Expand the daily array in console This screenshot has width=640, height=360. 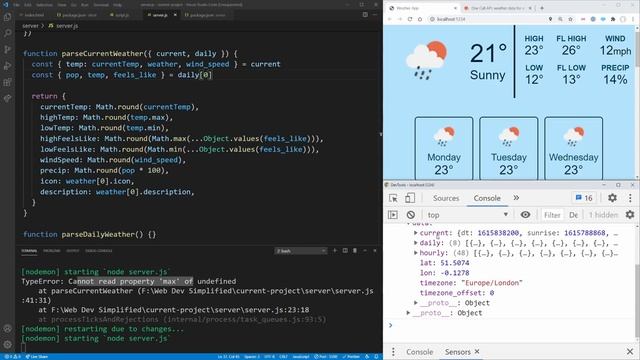click(416, 243)
